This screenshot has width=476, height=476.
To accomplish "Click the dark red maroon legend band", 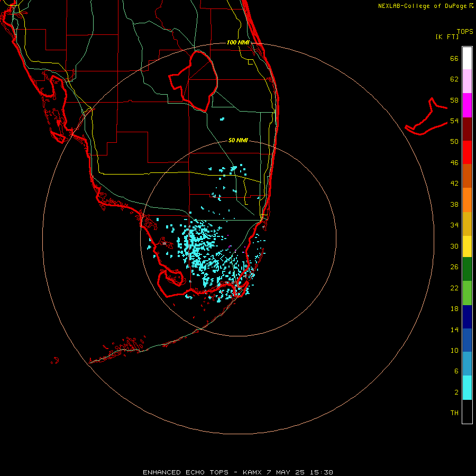I will click(467, 129).
